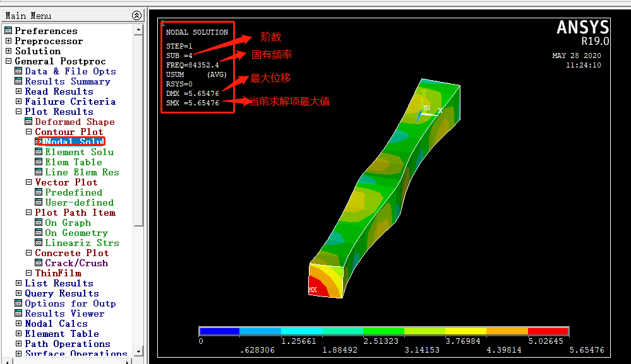Screen dimensions: 631x364
Task: Expand the Path Operations branch
Action: (x=18, y=344)
